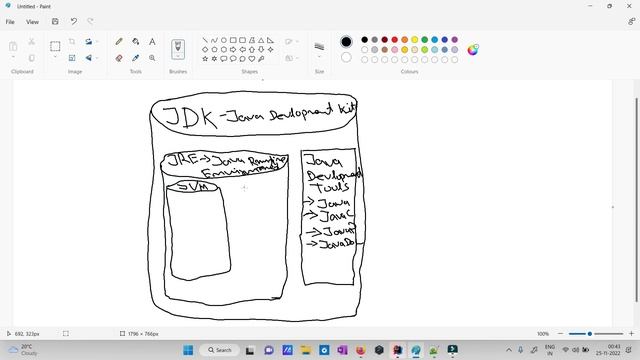Click the green colour swatch
Screen dimensions: 640x360
[424, 40]
